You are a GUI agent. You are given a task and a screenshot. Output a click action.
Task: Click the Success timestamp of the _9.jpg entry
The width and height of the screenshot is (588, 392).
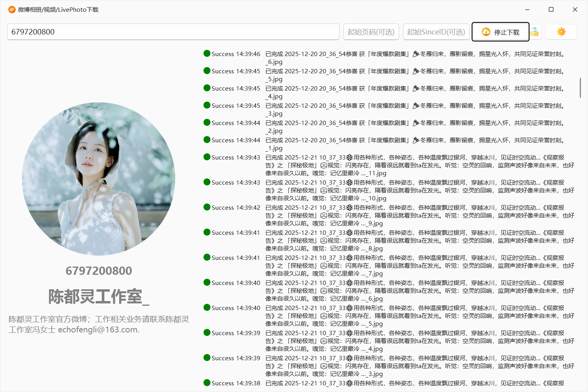[x=236, y=208]
